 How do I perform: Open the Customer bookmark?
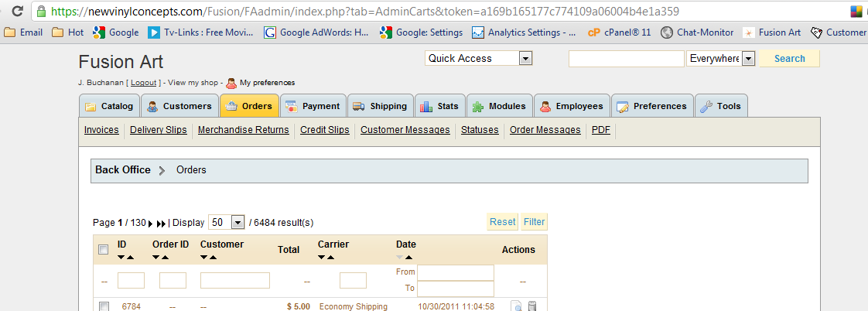pyautogui.click(x=838, y=32)
